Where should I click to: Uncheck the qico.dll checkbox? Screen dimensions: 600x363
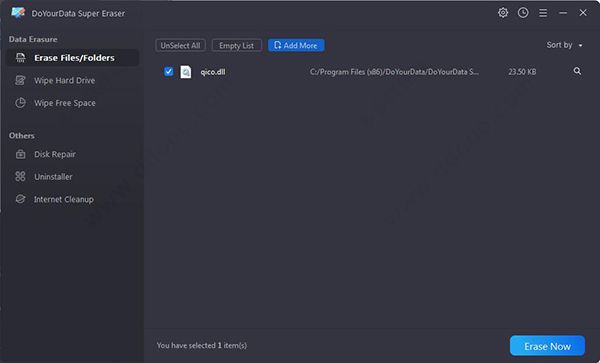[168, 72]
